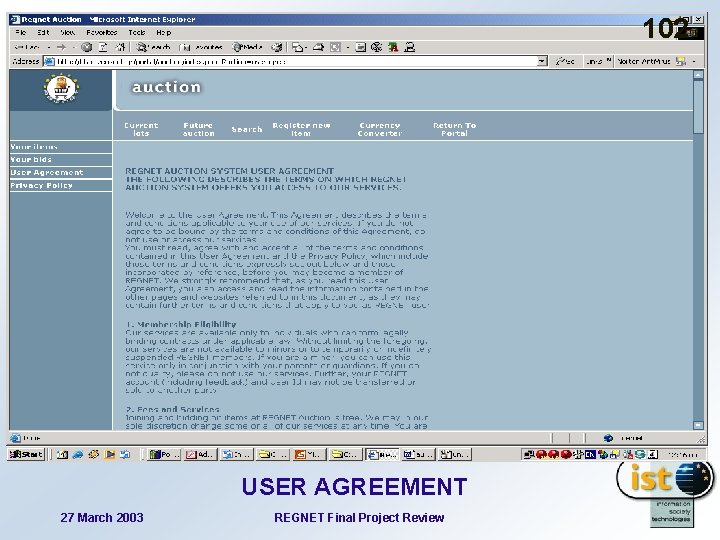Expand the address bar dropdown

point(542,61)
